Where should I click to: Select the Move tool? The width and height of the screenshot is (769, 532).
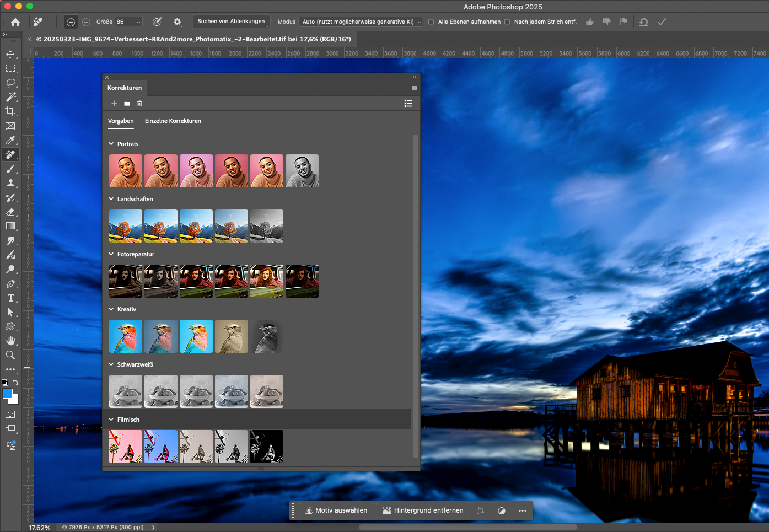pos(11,54)
